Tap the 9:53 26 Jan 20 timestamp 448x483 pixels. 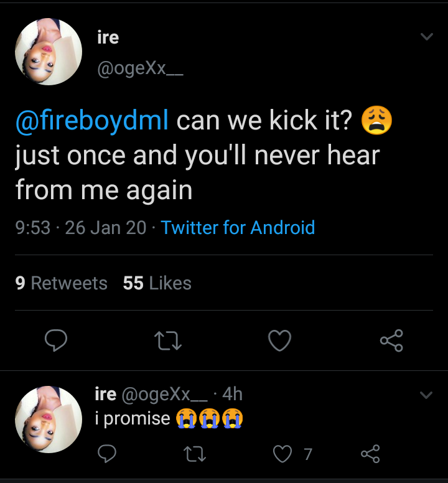(x=80, y=228)
